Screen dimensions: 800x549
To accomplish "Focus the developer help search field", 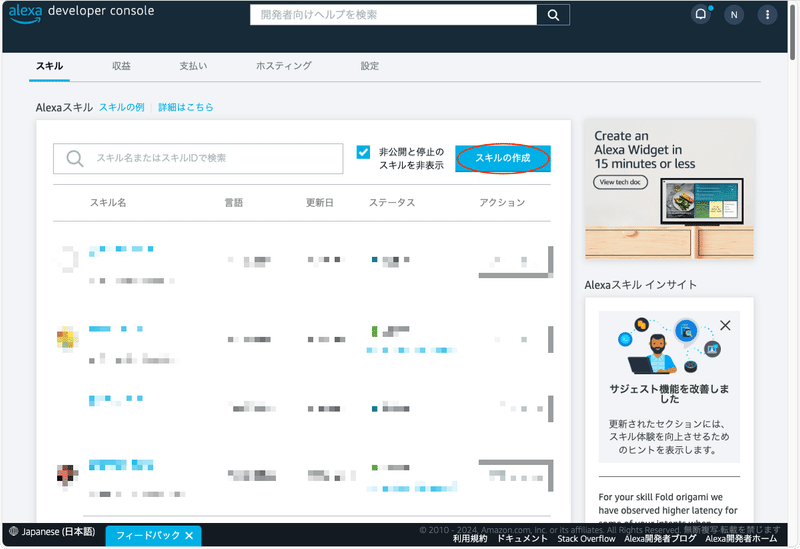I will (393, 15).
